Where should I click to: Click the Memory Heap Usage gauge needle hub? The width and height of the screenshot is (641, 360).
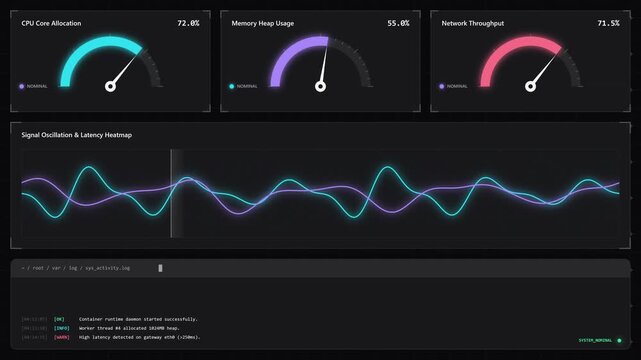click(x=320, y=86)
